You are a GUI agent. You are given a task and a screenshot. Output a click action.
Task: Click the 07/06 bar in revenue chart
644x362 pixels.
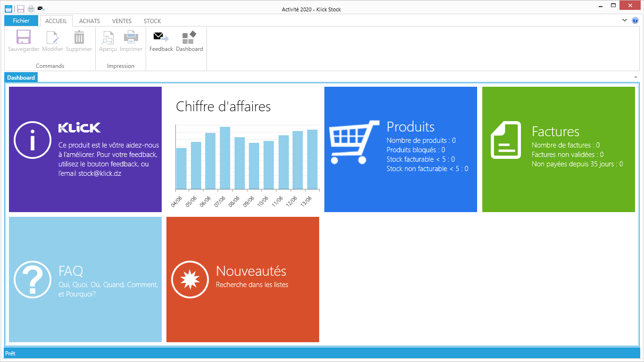click(x=225, y=158)
